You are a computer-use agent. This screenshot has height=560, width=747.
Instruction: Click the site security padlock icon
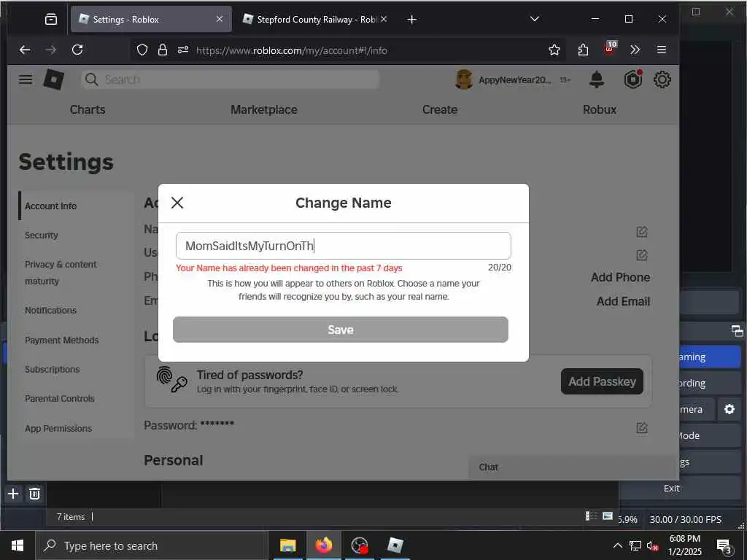163,50
